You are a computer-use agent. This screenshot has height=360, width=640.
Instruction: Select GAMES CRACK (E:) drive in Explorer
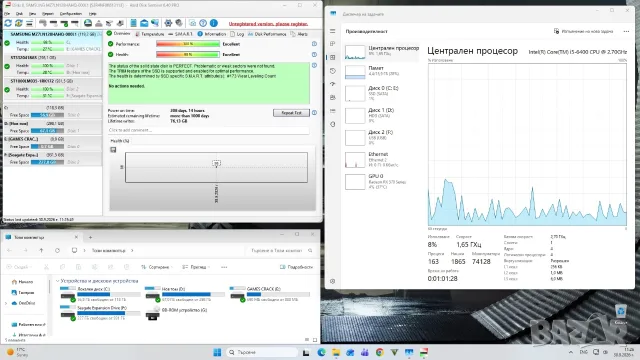(x=269, y=294)
